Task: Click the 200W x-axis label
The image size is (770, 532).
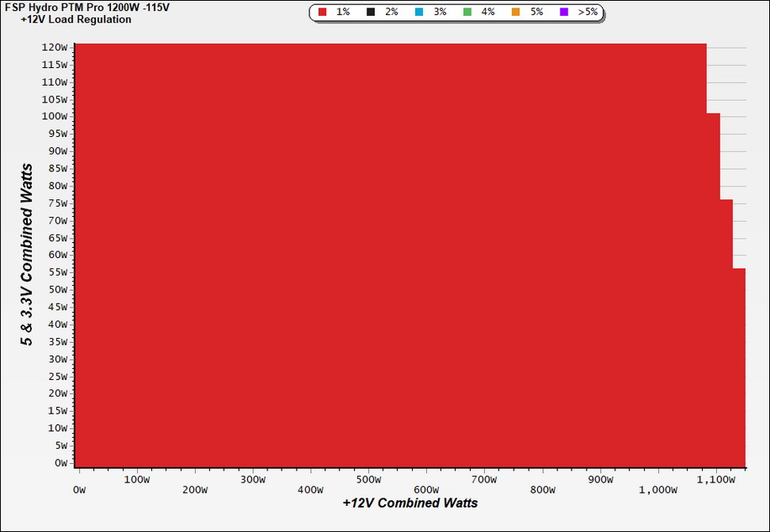Action: point(195,490)
